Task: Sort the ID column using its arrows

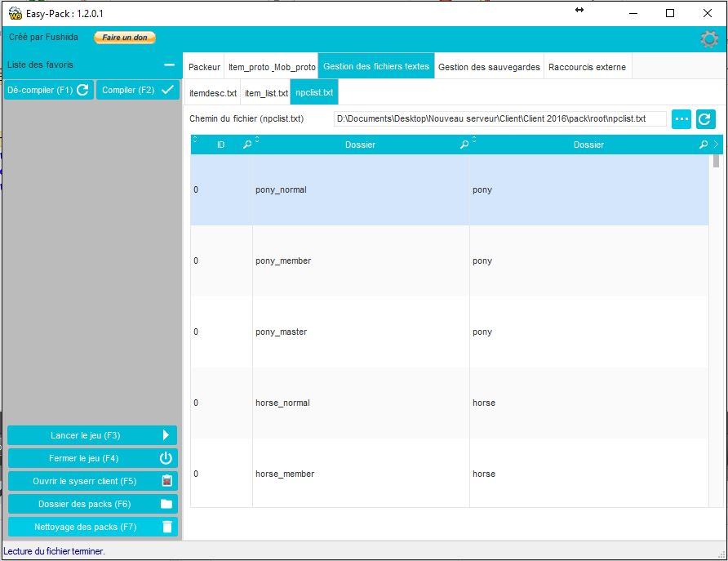Action: (x=195, y=140)
